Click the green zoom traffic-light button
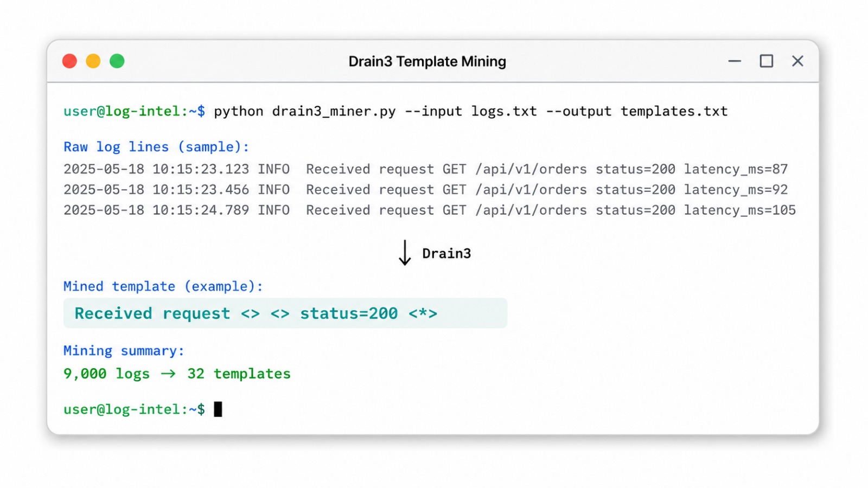 (x=117, y=61)
